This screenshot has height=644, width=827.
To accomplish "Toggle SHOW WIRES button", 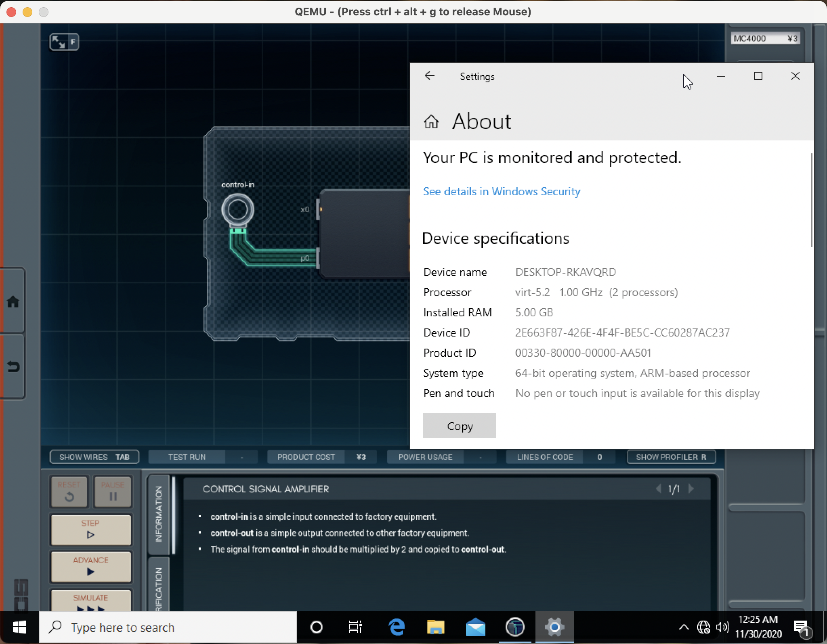I will pyautogui.click(x=94, y=457).
